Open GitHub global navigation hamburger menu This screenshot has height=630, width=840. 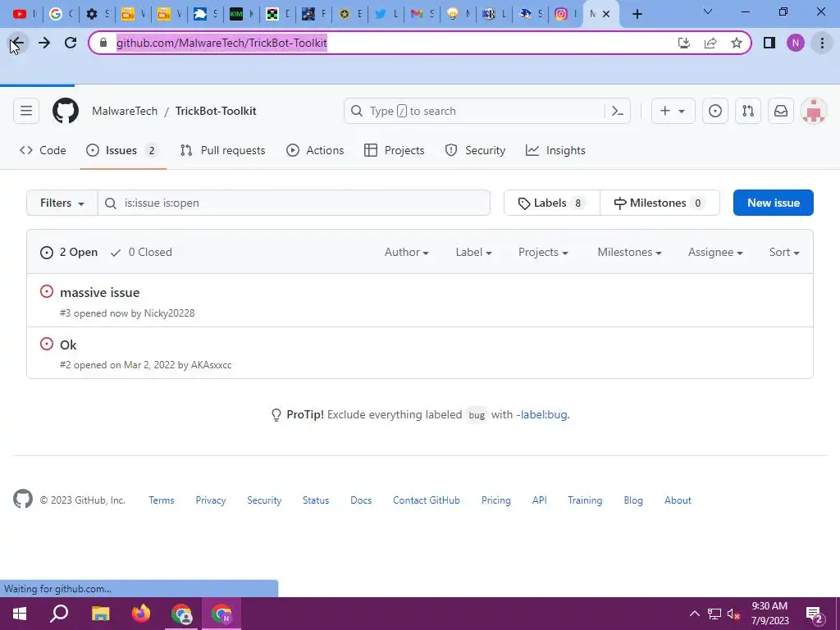click(x=26, y=111)
